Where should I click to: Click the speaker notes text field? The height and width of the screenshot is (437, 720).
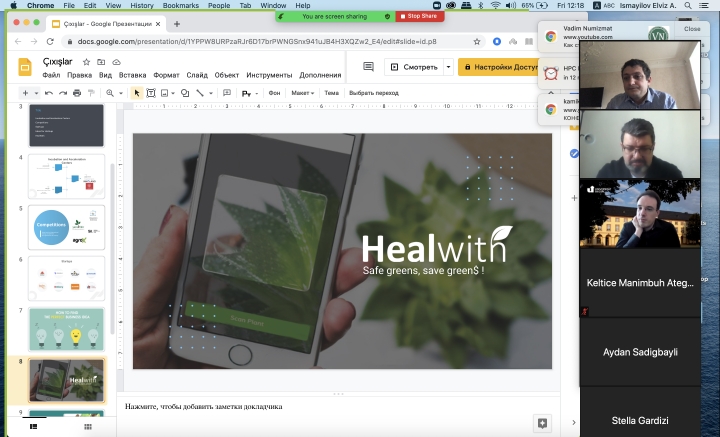coord(330,407)
